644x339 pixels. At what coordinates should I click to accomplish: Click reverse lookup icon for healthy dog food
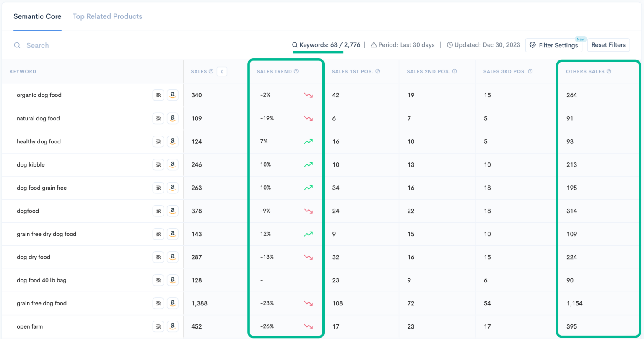pos(158,141)
